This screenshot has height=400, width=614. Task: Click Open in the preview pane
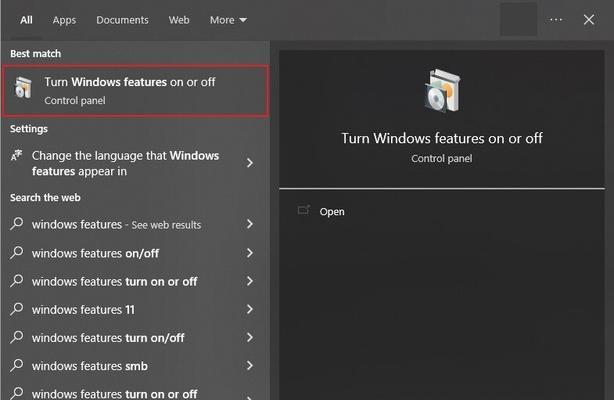coord(332,212)
